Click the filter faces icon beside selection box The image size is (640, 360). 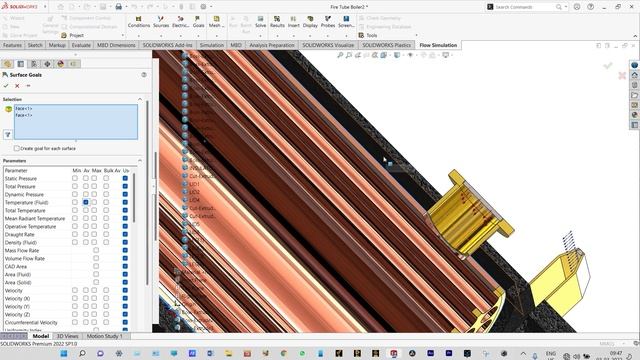[8, 134]
